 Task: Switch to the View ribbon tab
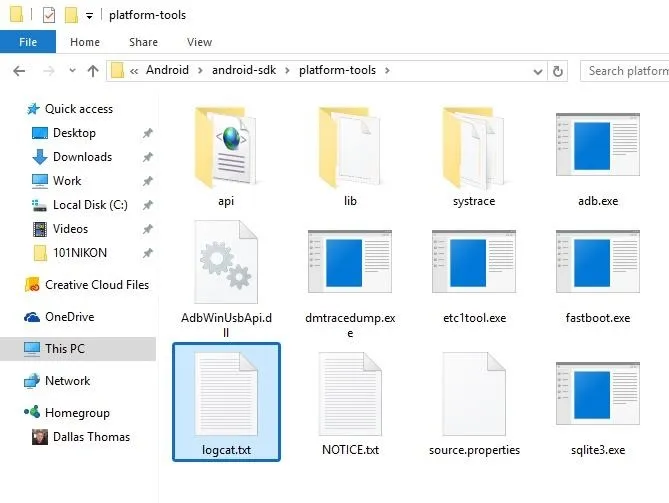(x=199, y=42)
